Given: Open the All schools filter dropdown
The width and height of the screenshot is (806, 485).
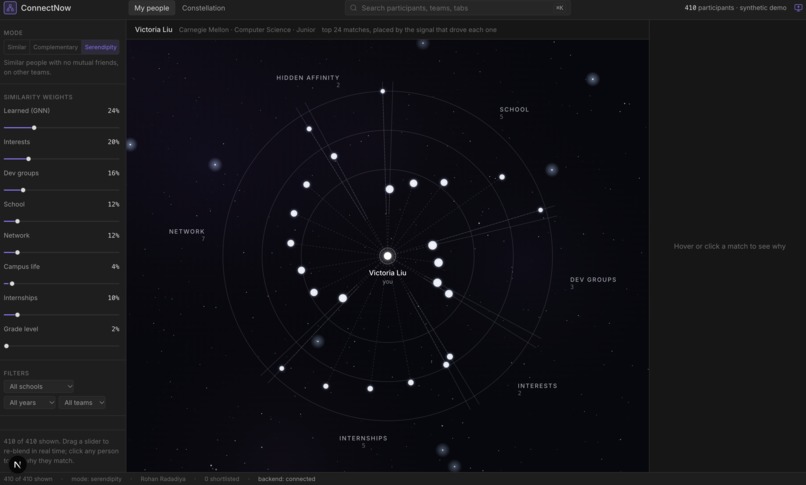Looking at the screenshot, I should click(39, 386).
